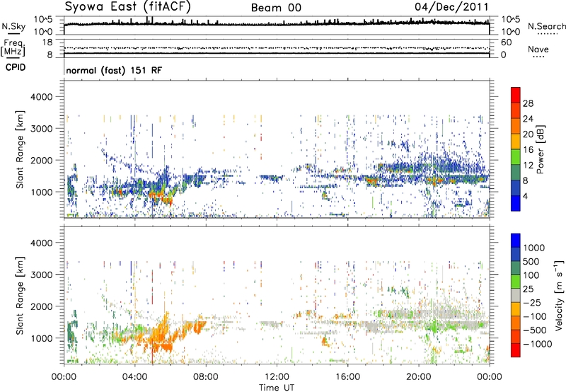Image resolution: width=566 pixels, height=392 pixels.
Task: Click the '25' tick on velocity color bar
Action: [528, 289]
